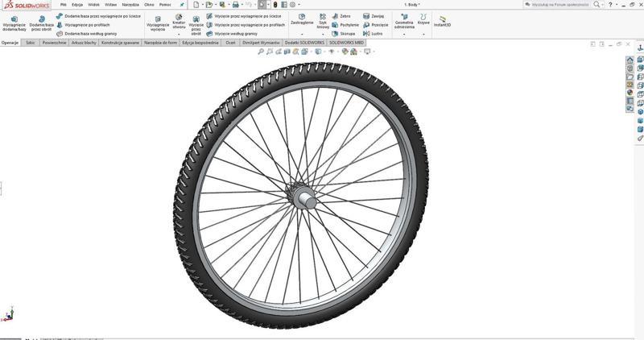The width and height of the screenshot is (644, 340).
Task: Toggle Instant3D mode
Action: pyautogui.click(x=442, y=22)
